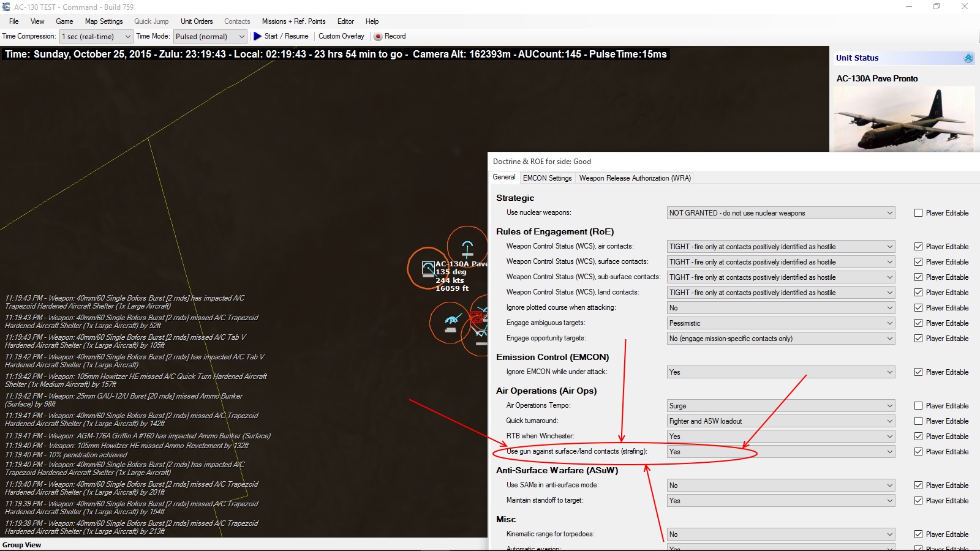This screenshot has height=551, width=980.
Task: Toggle Player Editable for gun strafing option
Action: click(x=918, y=452)
